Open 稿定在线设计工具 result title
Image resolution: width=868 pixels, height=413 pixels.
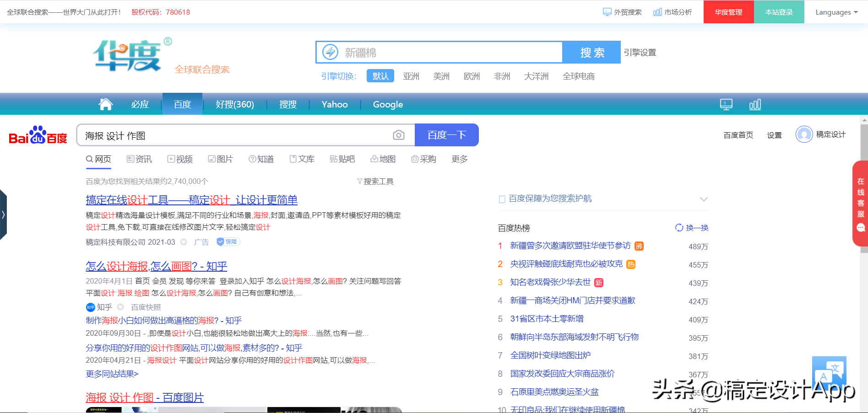coord(191,200)
